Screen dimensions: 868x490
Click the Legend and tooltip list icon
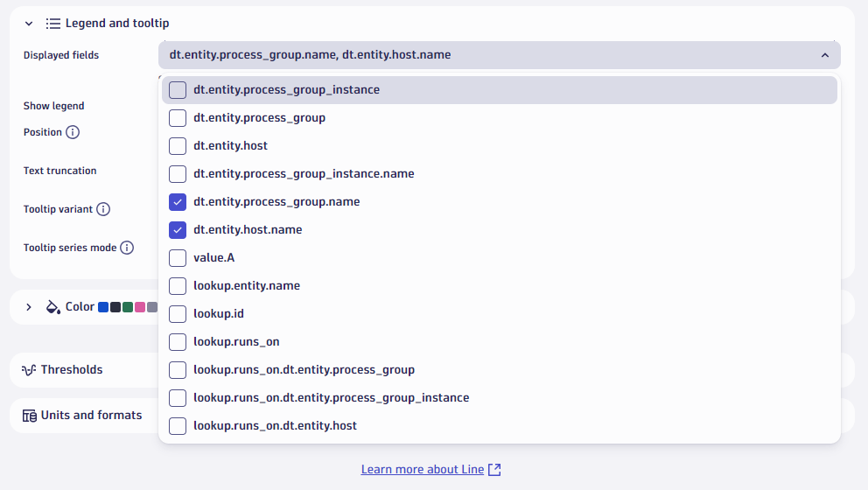(52, 24)
